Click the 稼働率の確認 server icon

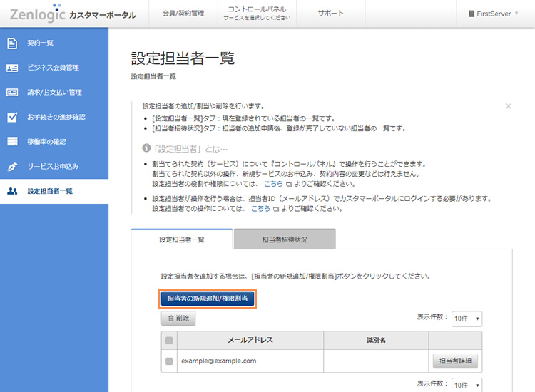tap(12, 142)
